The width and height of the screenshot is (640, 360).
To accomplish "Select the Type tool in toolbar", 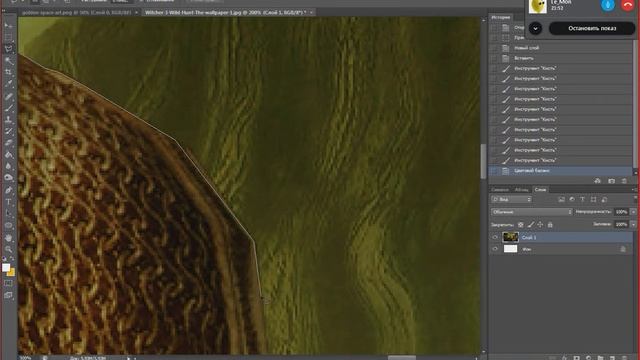I will point(8,202).
